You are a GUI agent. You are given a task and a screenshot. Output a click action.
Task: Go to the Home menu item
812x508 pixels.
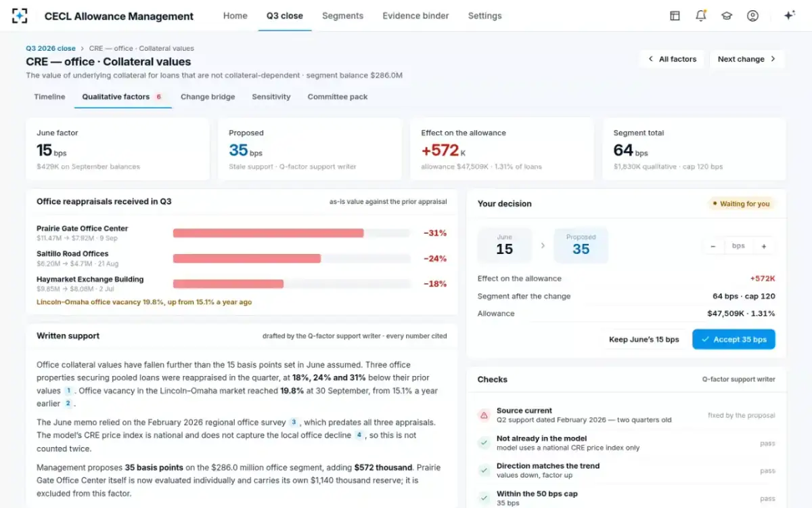point(235,16)
